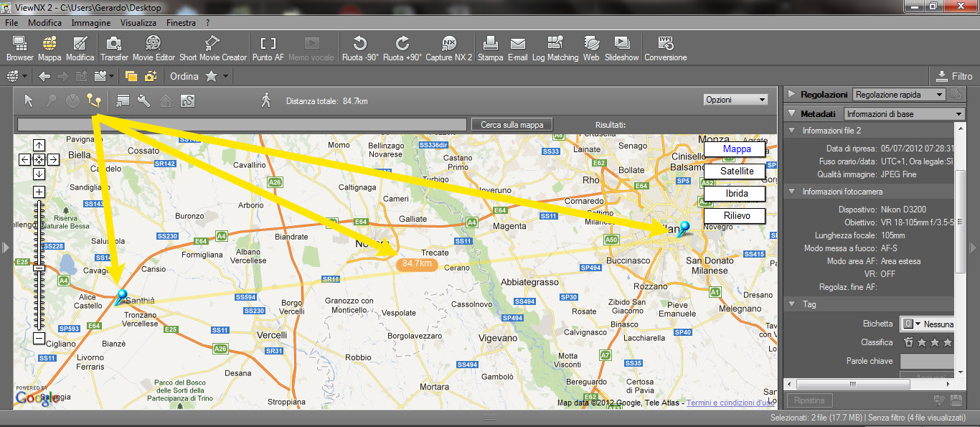
Task: Open the Modifica menu
Action: [44, 22]
